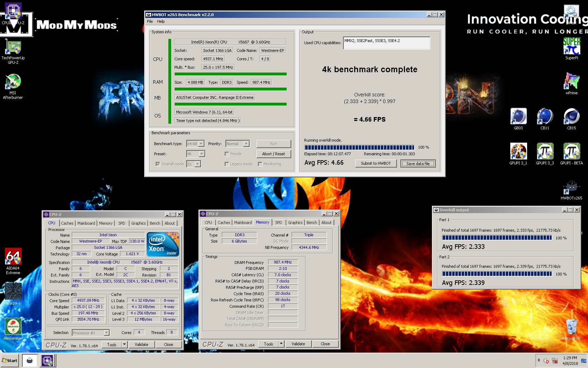
Task: Launch wPrime desktop shortcut
Action: [x=572, y=83]
